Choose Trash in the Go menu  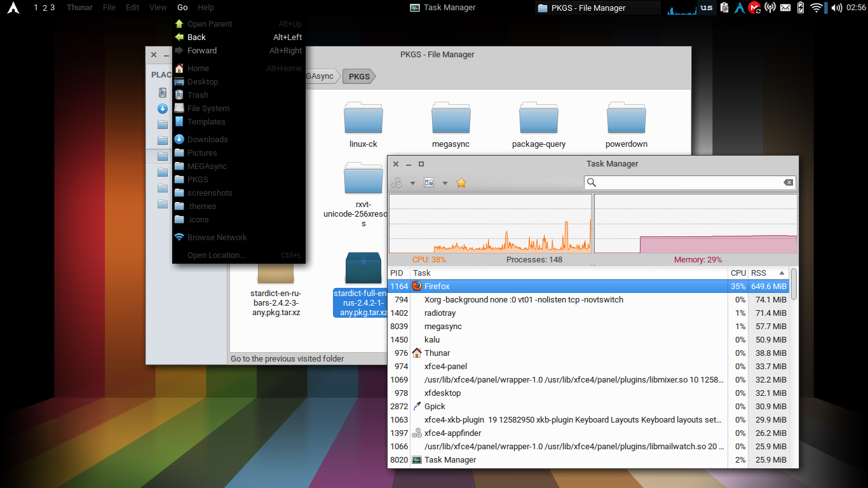(239, 95)
